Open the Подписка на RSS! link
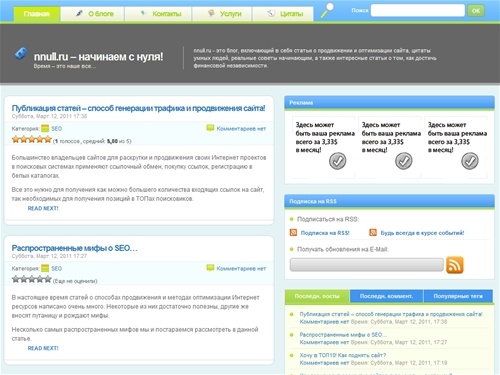The width and height of the screenshot is (500, 375). 325,233
